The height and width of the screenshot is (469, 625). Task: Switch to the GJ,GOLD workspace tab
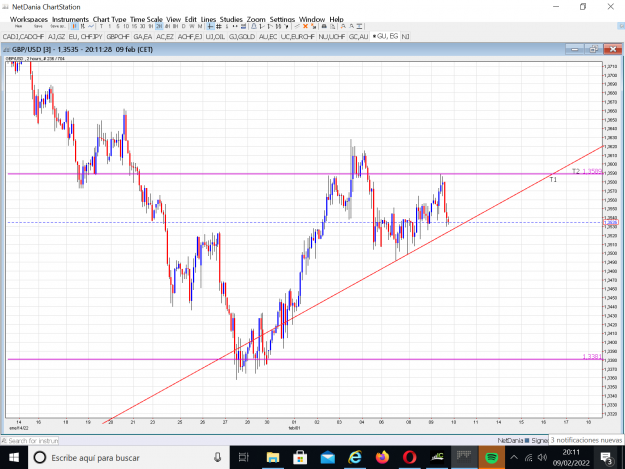(242, 37)
